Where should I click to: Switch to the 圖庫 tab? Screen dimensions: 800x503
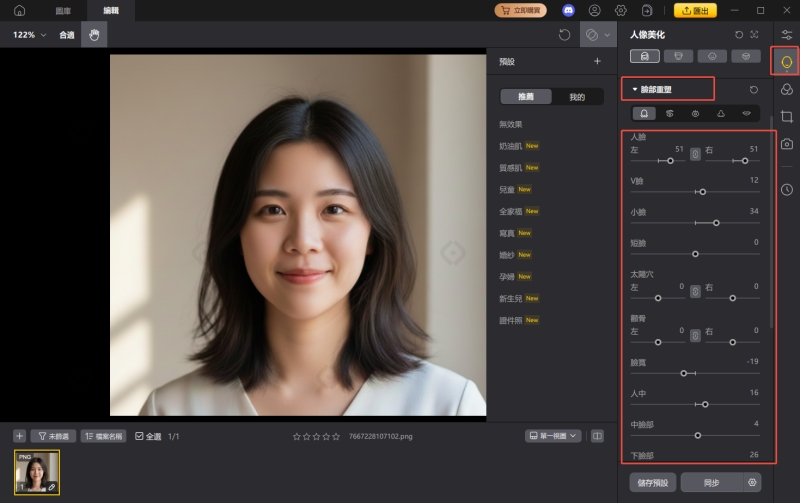63,11
